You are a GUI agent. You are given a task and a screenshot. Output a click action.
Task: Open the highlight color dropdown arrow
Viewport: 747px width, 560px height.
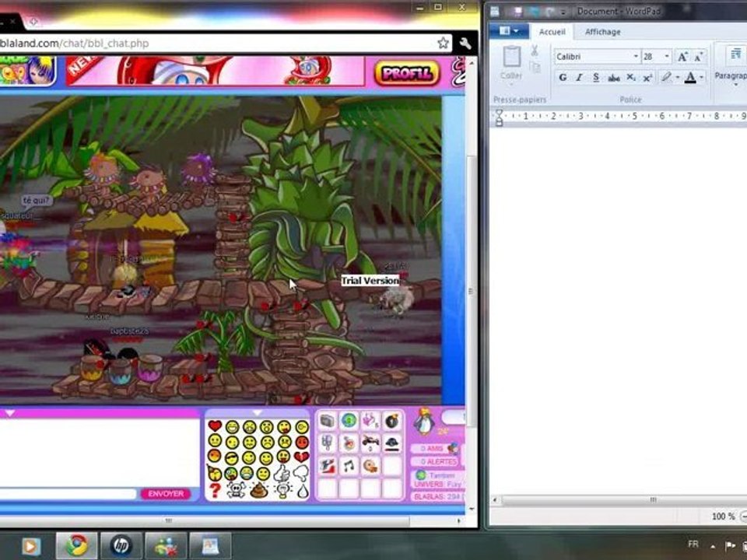point(678,77)
